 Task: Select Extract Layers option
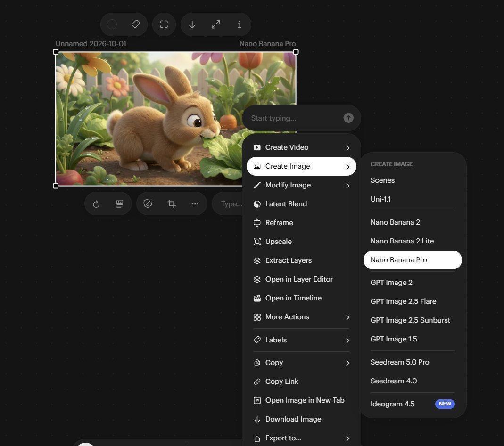(301, 260)
